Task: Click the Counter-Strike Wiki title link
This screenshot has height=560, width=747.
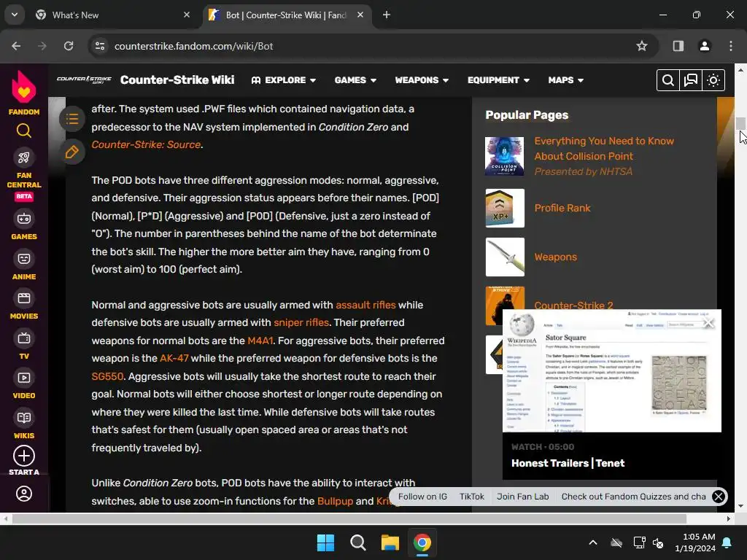Action: pos(177,80)
